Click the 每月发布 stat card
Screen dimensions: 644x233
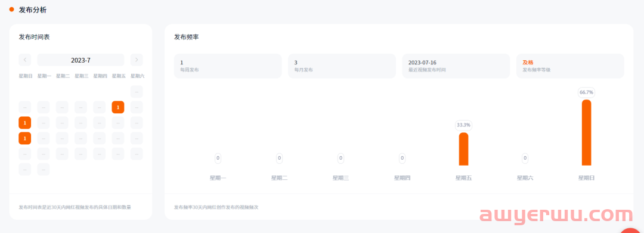click(x=342, y=66)
